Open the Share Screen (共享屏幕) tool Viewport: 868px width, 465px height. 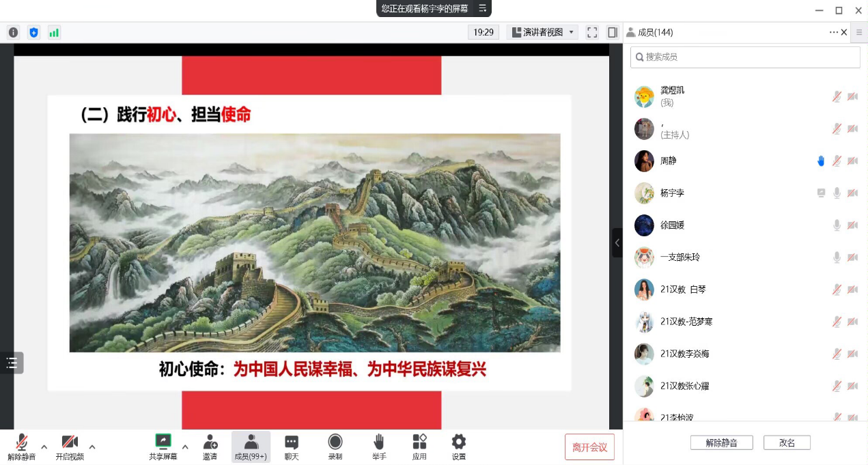[163, 447]
